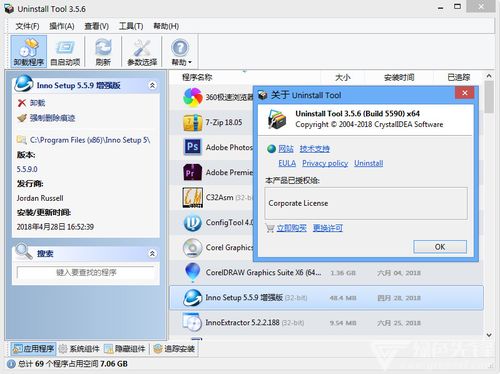Collapse the 搜索 search panel
This screenshot has width=500, height=374.
point(152,254)
